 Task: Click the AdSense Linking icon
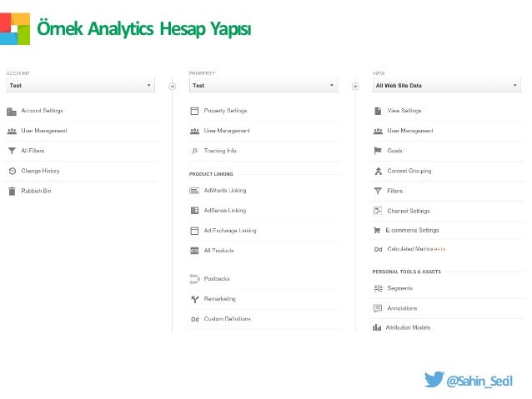pyautogui.click(x=194, y=211)
